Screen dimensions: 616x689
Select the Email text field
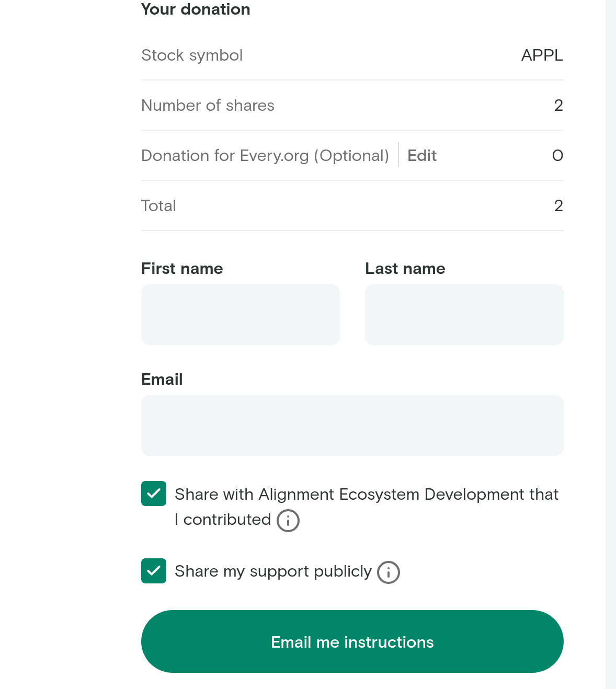(352, 426)
